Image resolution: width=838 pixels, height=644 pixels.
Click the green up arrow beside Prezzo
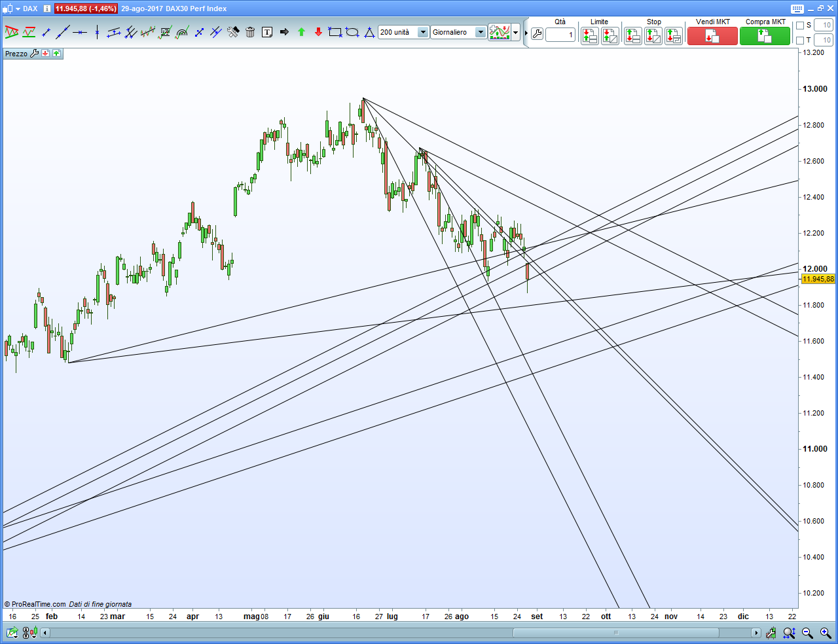[x=56, y=54]
